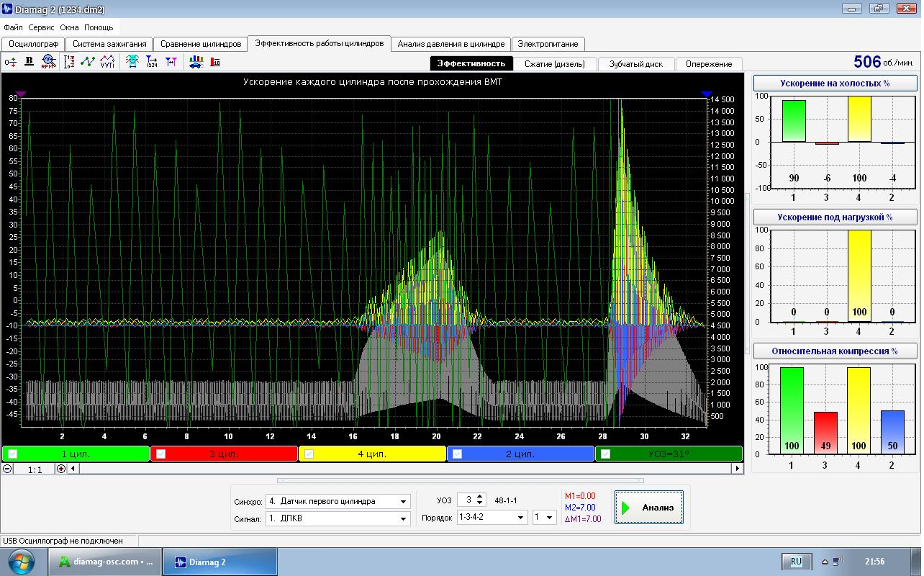Select the Эффективность sub-tab
924x576 pixels.
472,64
